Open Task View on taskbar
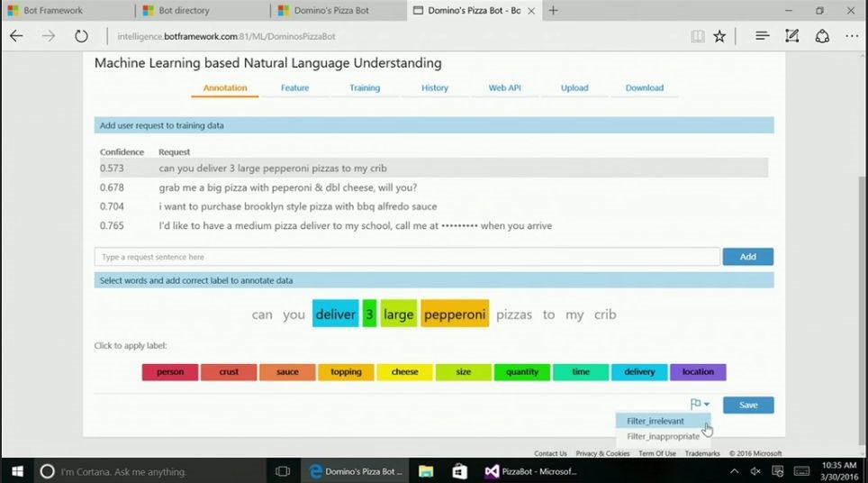The height and width of the screenshot is (483, 868). tap(283, 471)
